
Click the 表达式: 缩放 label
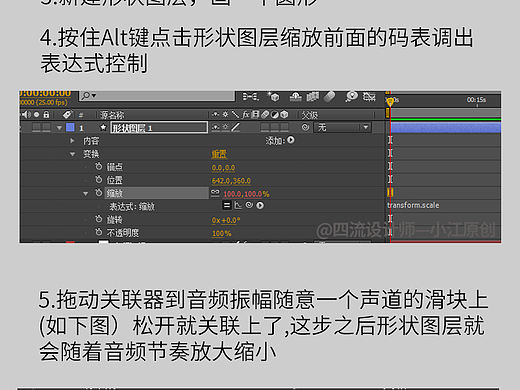[x=132, y=207]
